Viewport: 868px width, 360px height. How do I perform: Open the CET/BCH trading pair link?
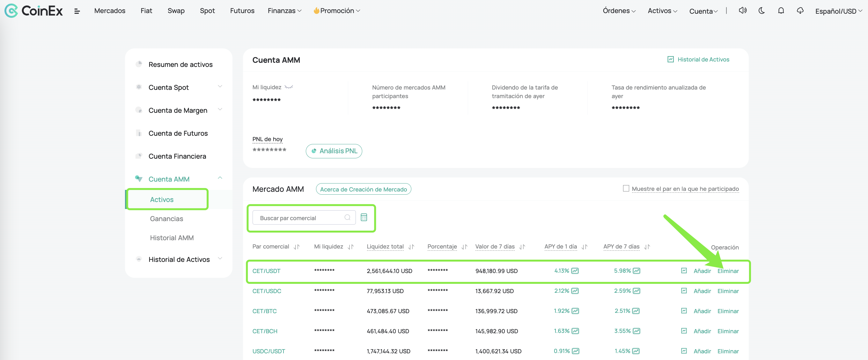[265, 331]
